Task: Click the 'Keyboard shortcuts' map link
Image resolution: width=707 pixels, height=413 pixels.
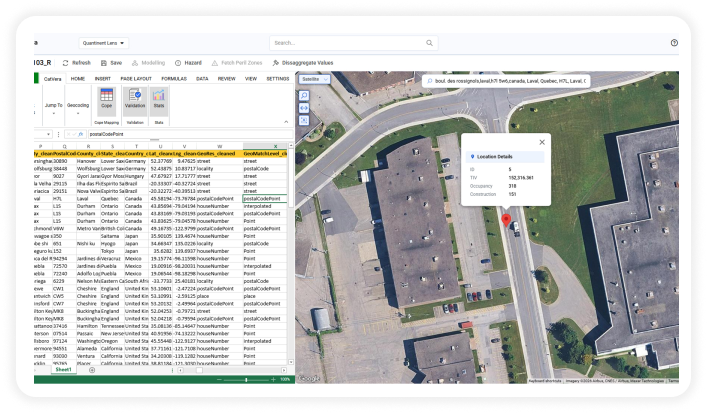Action: point(545,381)
